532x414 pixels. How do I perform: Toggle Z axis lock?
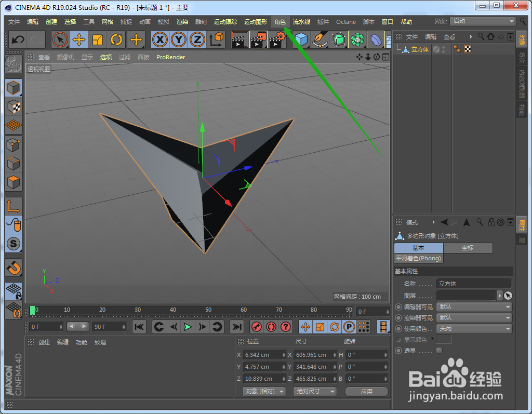pyautogui.click(x=197, y=39)
